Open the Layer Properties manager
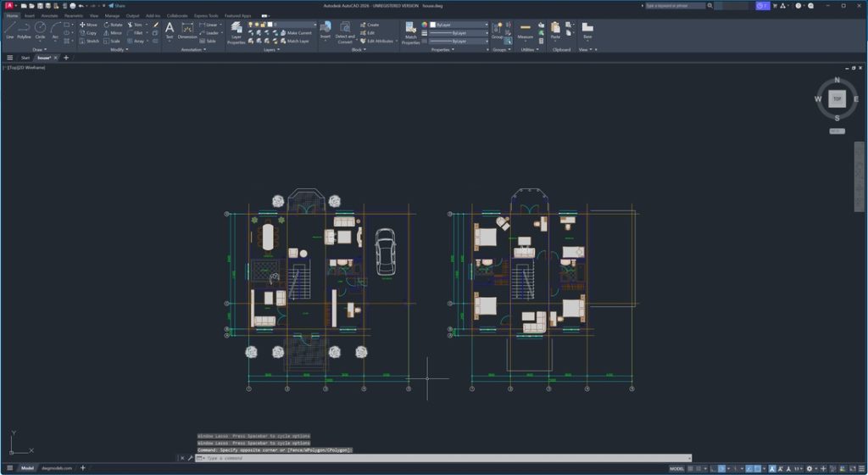Viewport: 868px width, 475px height. [236, 33]
